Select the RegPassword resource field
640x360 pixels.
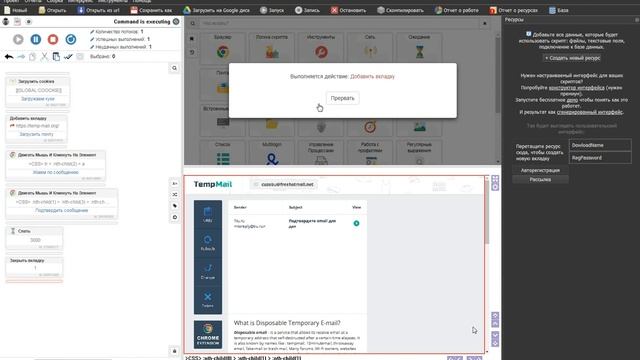[600, 158]
